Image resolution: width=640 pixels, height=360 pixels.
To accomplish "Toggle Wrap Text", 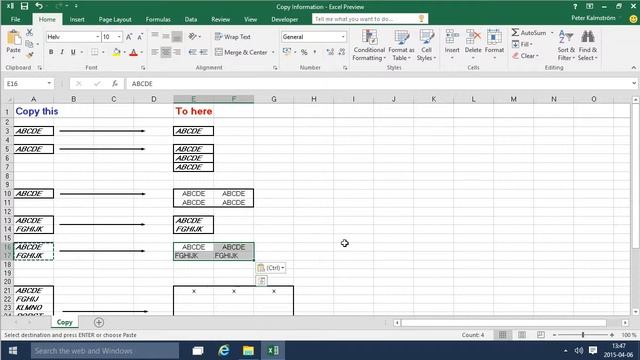I will point(233,37).
